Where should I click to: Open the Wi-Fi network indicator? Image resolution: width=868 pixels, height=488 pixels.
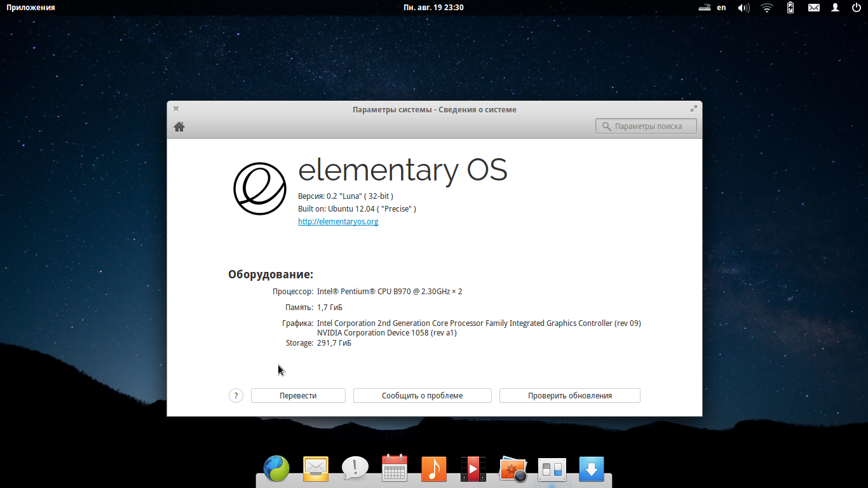[x=767, y=8]
